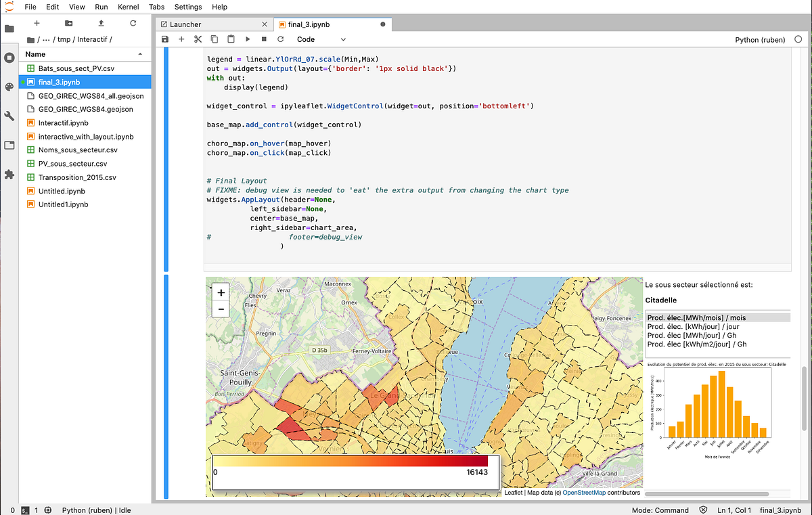
Task: Open the Kernel menu
Action: tap(128, 7)
